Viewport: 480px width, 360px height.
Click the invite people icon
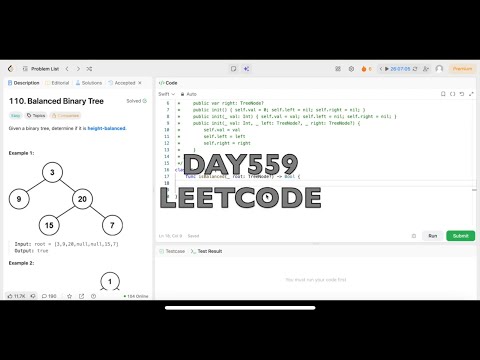tap(426, 69)
